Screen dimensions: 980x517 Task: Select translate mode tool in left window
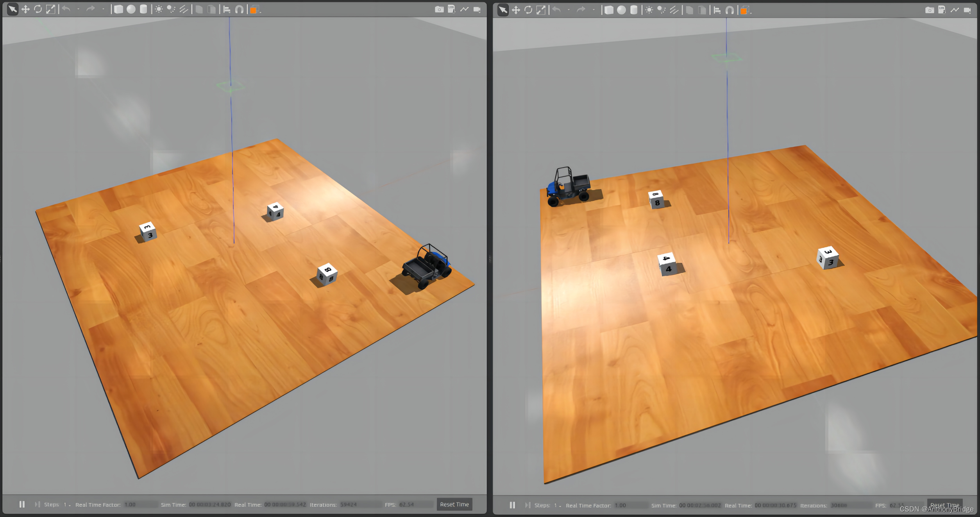[25, 9]
